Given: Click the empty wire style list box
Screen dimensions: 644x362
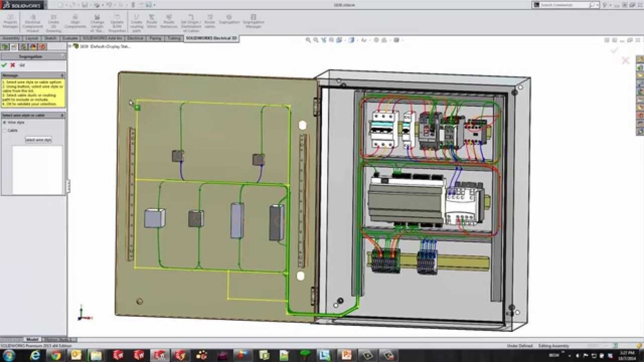Looking at the screenshot, I should click(x=37, y=169).
